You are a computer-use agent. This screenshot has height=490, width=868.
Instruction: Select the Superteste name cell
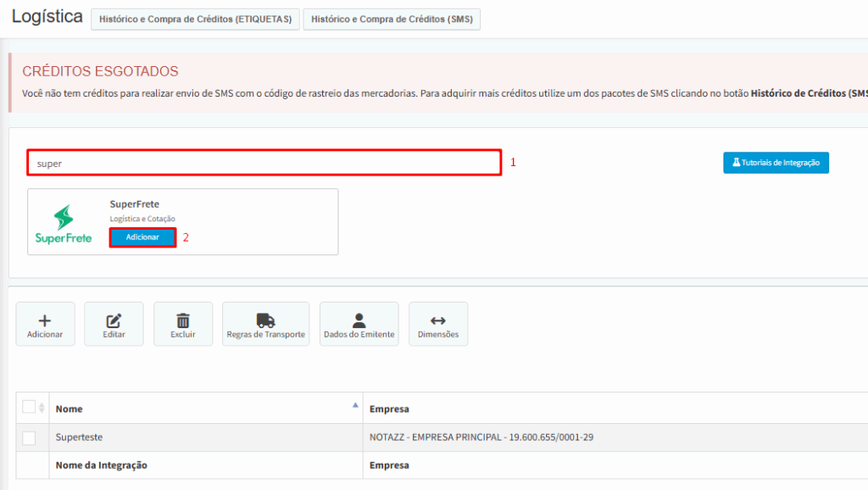(x=206, y=437)
